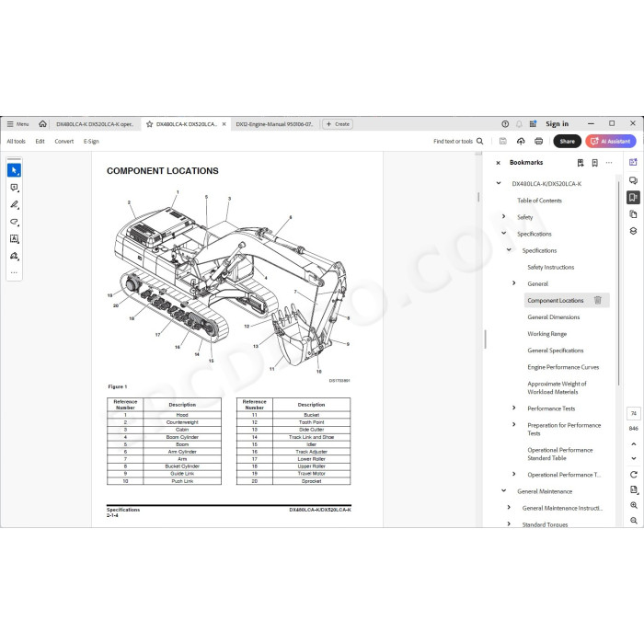Delete the Component Locations bookmark

598,300
